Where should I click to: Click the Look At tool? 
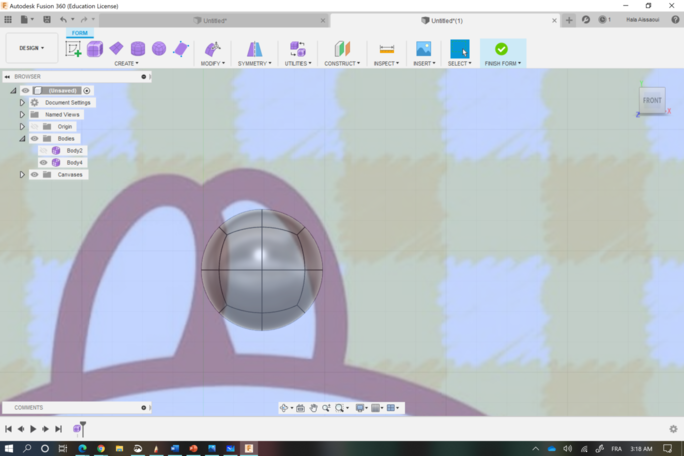coord(300,408)
